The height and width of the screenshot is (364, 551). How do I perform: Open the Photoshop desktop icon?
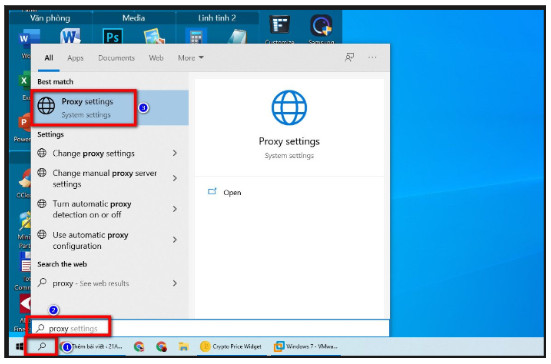(x=112, y=36)
